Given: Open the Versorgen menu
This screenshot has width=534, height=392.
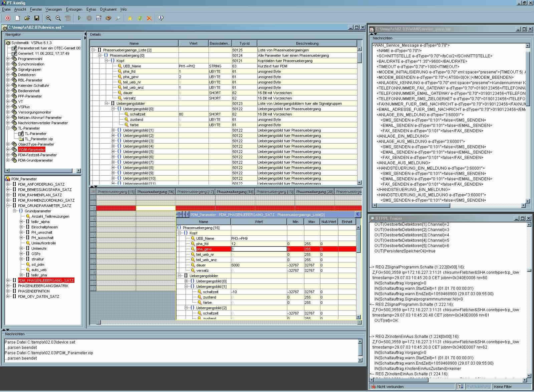Looking at the screenshot, I should pos(53,9).
